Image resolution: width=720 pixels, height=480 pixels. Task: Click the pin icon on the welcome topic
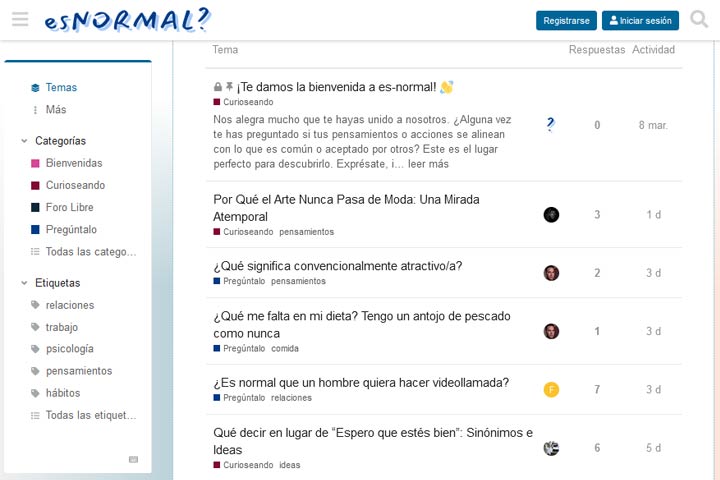click(x=229, y=86)
